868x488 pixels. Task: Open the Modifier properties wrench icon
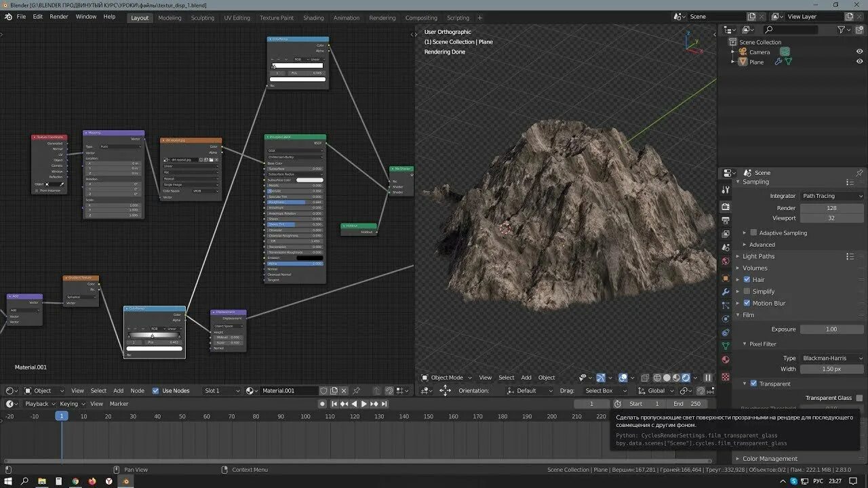(x=726, y=291)
